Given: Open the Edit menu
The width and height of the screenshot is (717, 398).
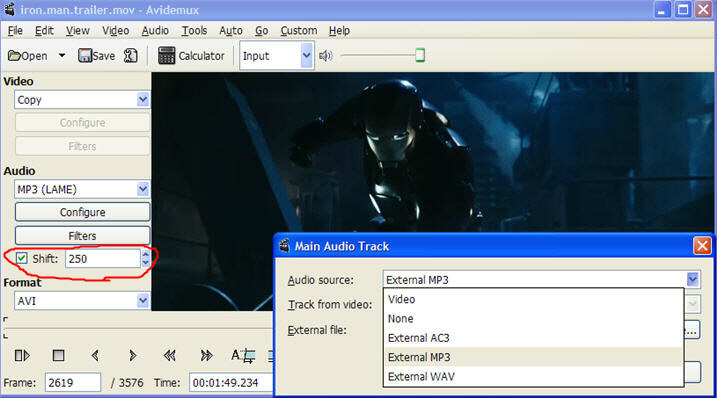Looking at the screenshot, I should pos(44,31).
